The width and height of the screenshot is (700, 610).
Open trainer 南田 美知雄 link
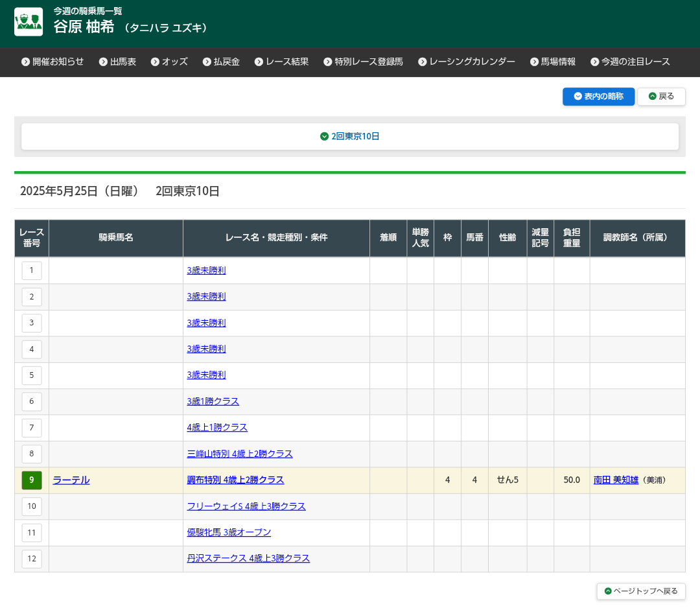point(616,480)
